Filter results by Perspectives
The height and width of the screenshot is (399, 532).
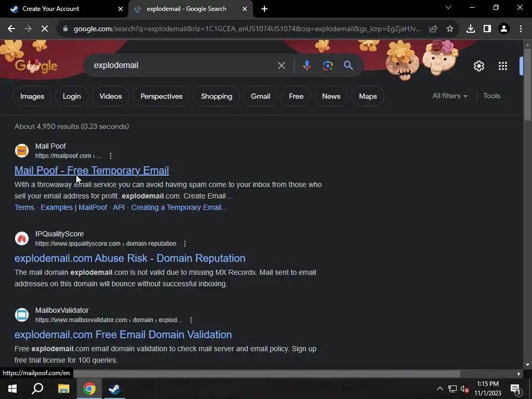[x=161, y=96]
